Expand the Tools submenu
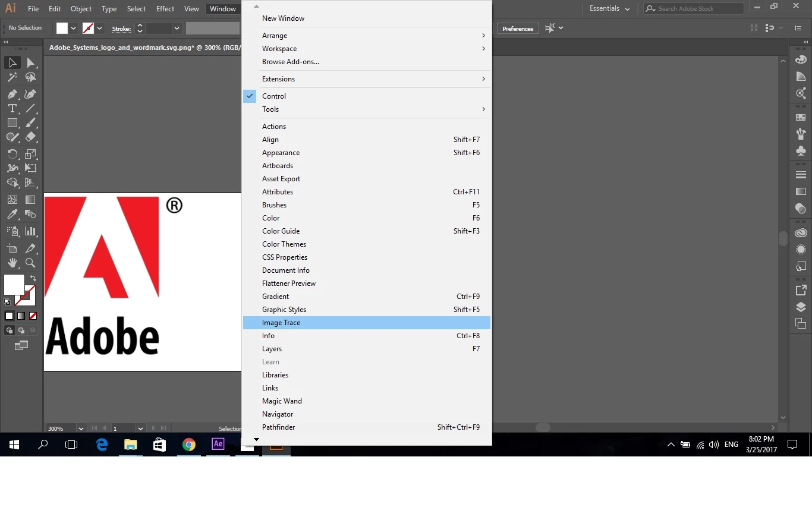The image size is (812, 523). [x=367, y=109]
